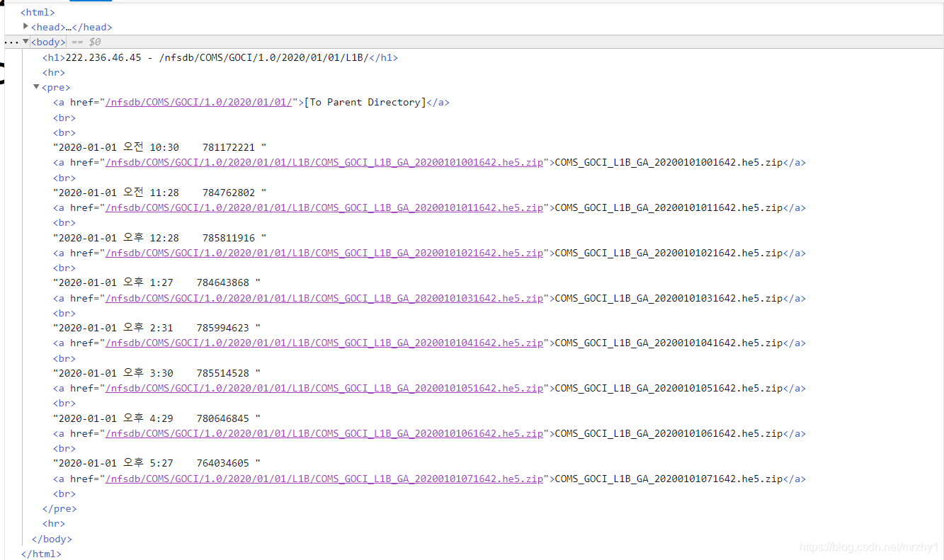Click anchor text COMS_GOCI_L1B_GA_20200101041642.he5.zip
Image resolution: width=944 pixels, height=560 pixels.
tap(669, 343)
